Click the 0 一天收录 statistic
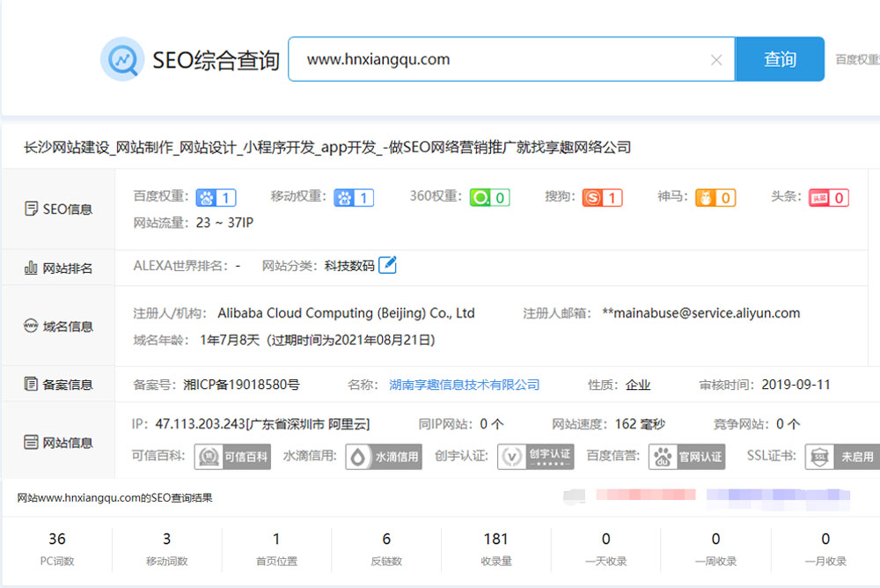Viewport: 880px width, 588px height. 605,548
